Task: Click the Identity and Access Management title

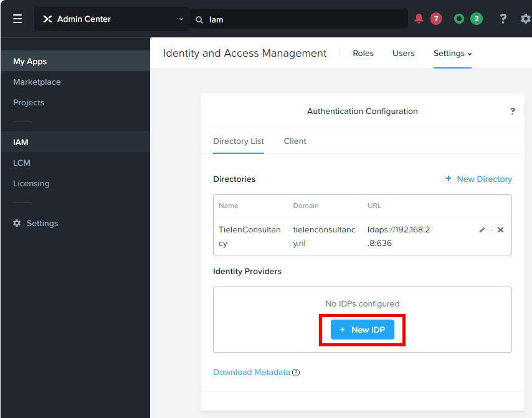Action: tap(245, 53)
